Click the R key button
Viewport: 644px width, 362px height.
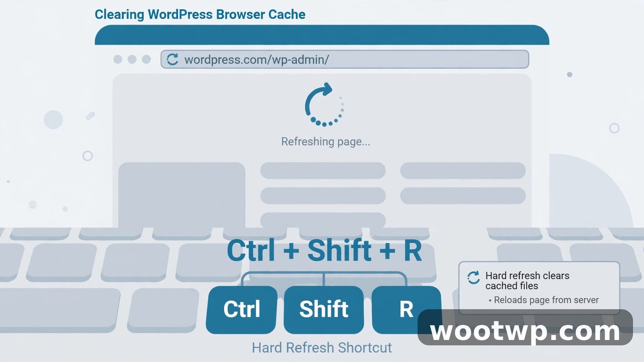pyautogui.click(x=406, y=310)
